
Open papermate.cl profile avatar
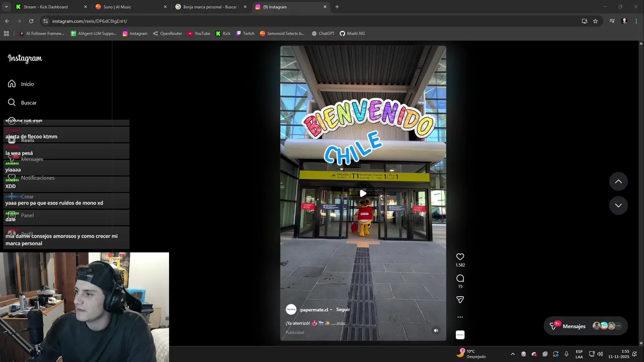(x=291, y=310)
